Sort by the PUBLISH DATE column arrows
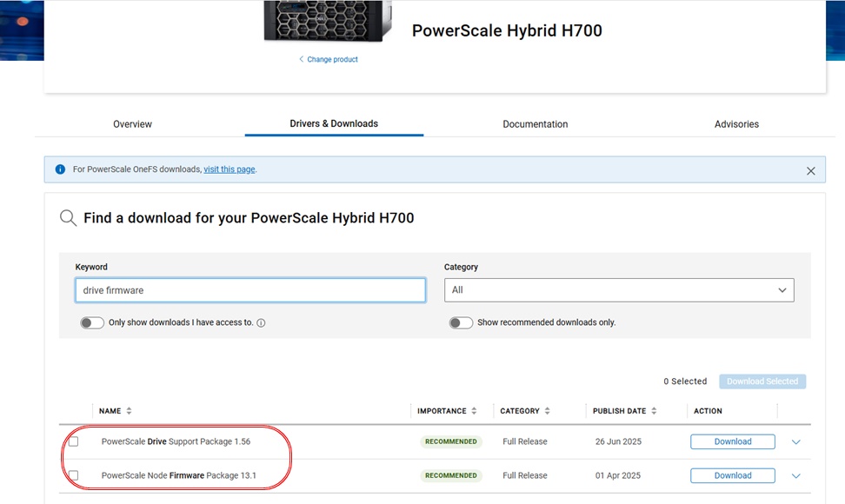Image resolution: width=845 pixels, height=504 pixels. 654,411
